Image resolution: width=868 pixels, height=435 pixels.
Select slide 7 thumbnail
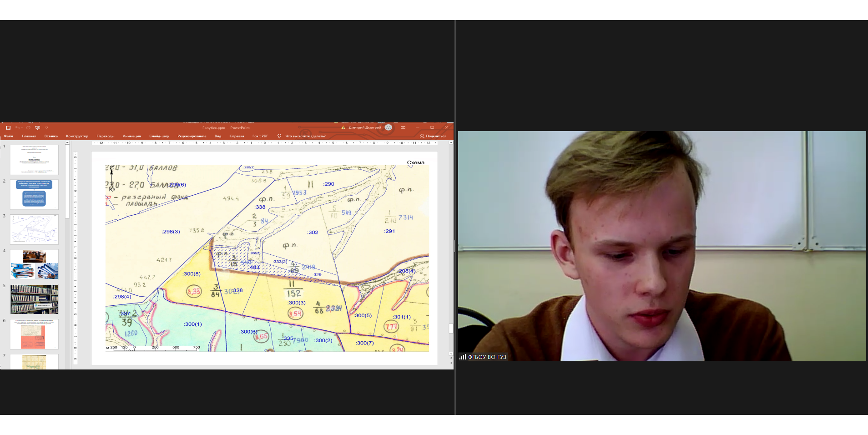(x=34, y=362)
